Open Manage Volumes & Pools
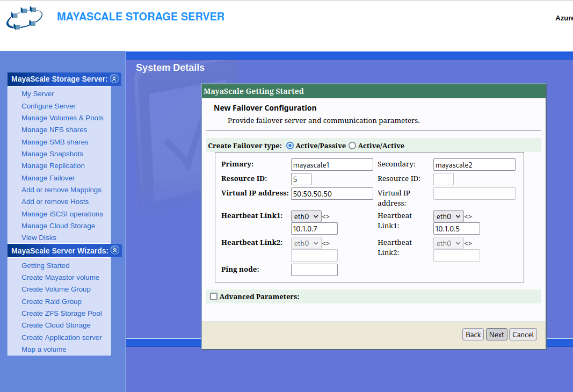 coord(62,118)
